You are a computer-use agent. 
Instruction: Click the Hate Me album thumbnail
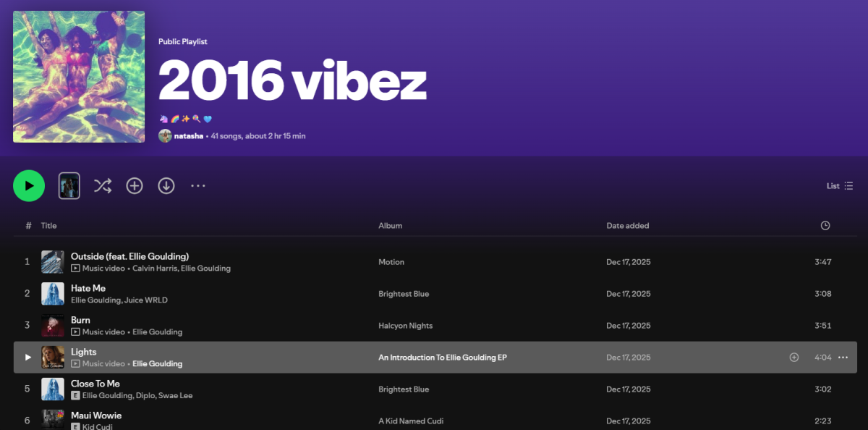[53, 294]
